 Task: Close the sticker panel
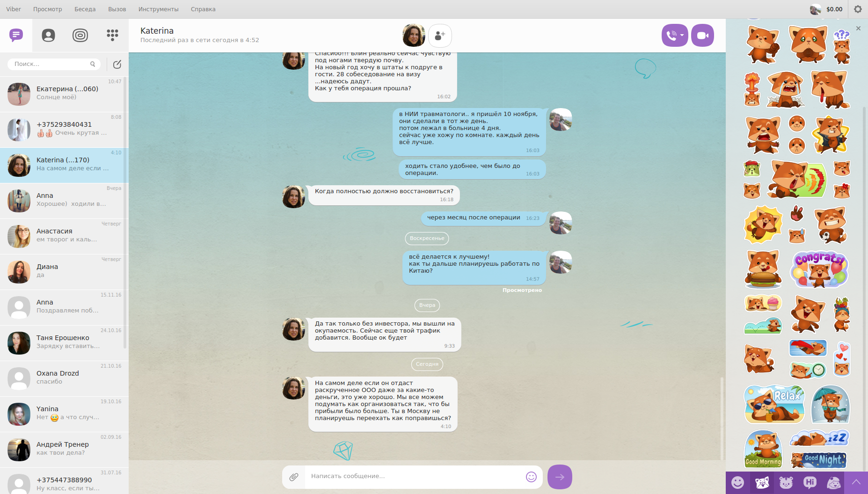coord(858,29)
